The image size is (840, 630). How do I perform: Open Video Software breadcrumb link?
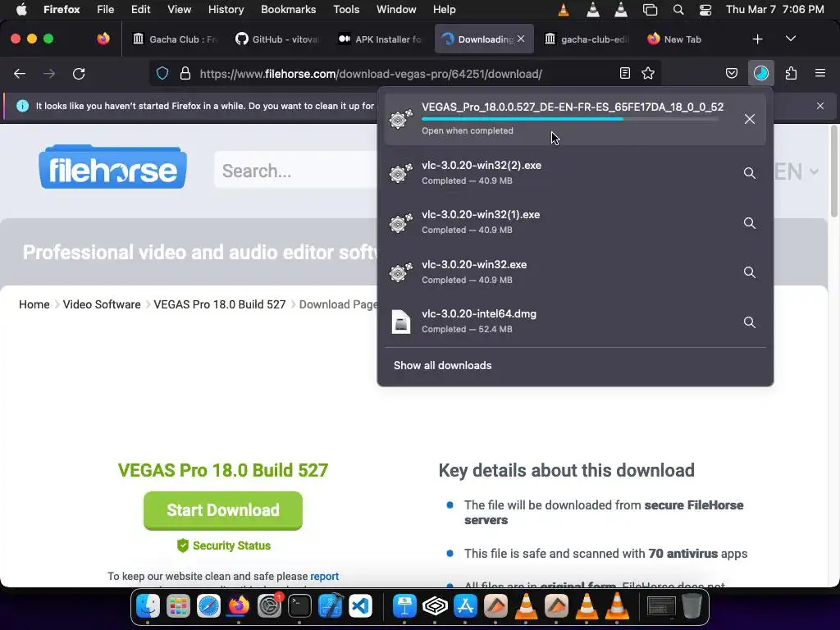pyautogui.click(x=102, y=304)
